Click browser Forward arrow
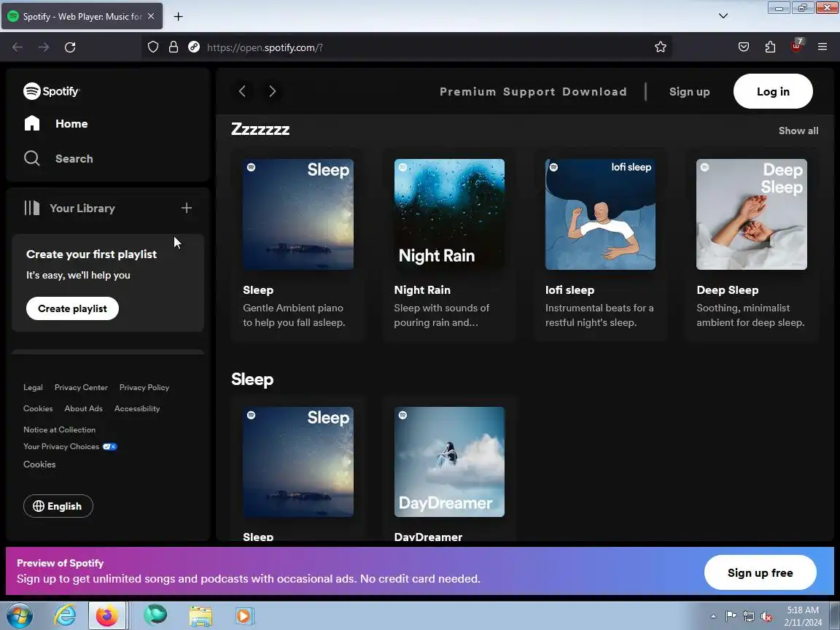 (x=44, y=47)
